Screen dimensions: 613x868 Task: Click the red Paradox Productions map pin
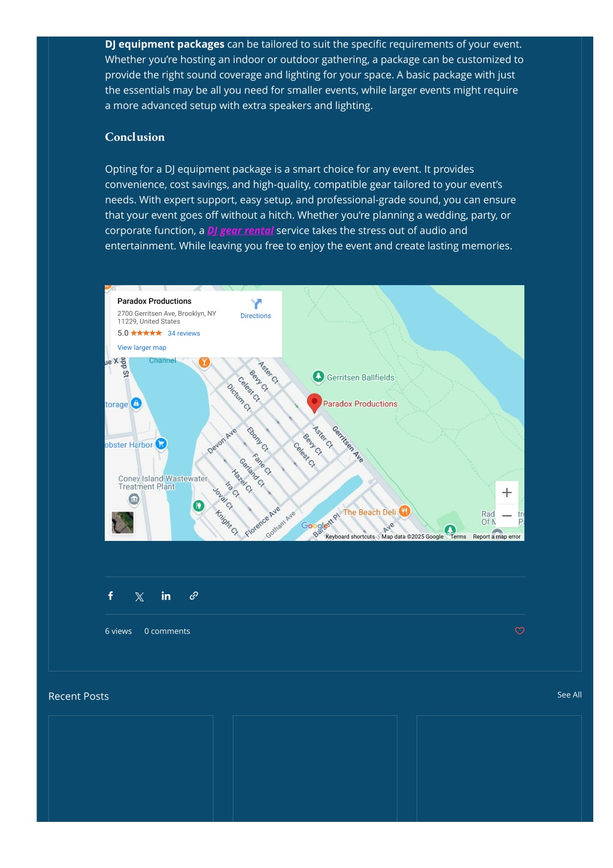pos(314,403)
